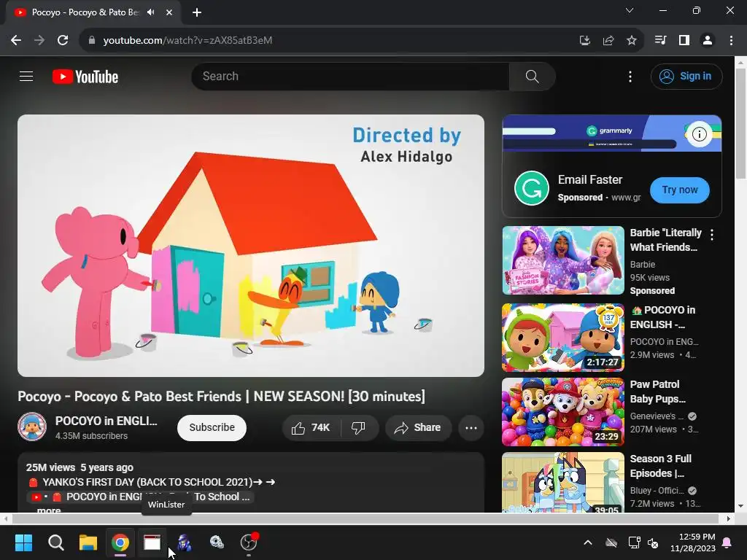Viewport: 747px width, 560px height.
Task: Click the Try now ad button
Action: click(x=679, y=190)
